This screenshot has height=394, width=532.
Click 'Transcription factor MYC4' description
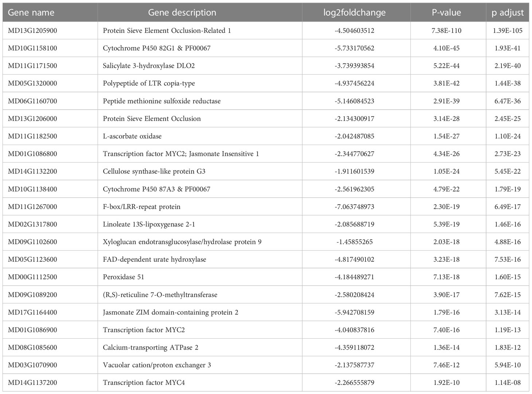click(x=144, y=383)
